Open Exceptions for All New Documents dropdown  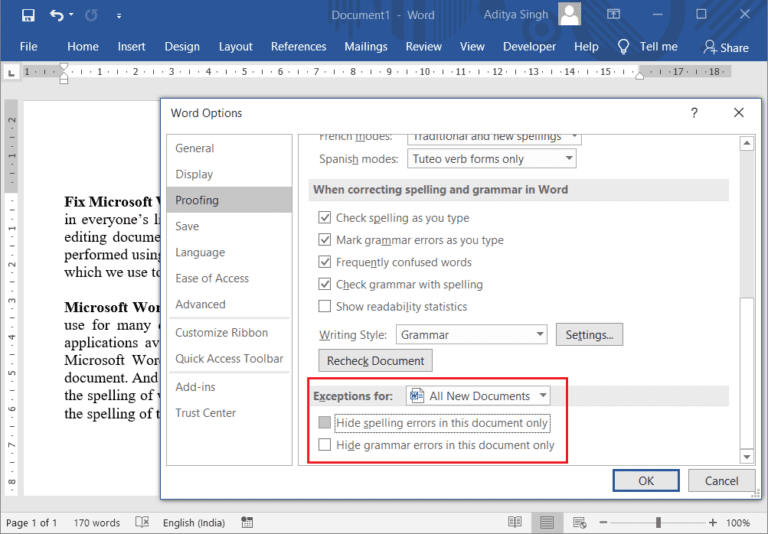pos(478,395)
